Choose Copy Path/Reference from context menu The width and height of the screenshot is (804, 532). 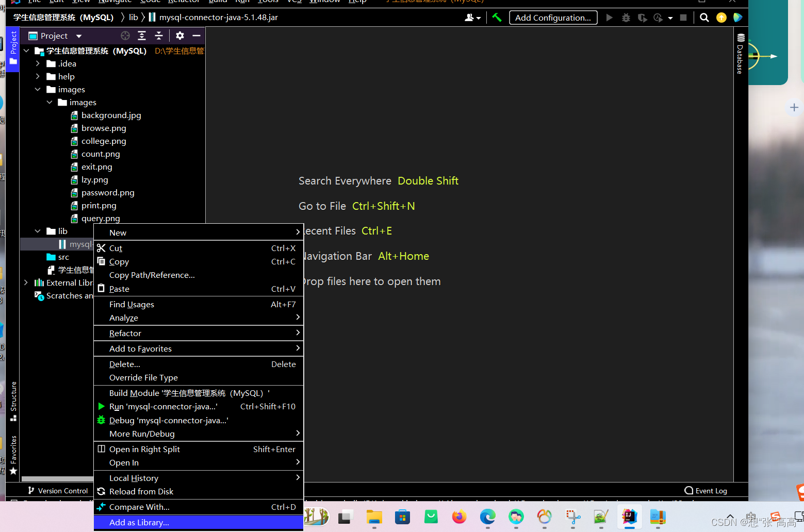click(198, 275)
